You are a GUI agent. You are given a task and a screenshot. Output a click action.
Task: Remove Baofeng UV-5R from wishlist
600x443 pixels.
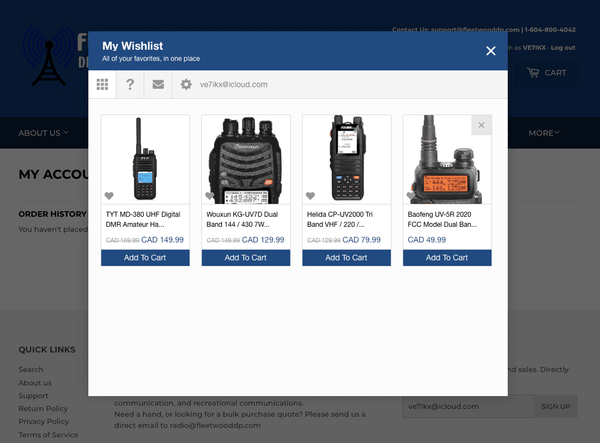click(x=481, y=125)
